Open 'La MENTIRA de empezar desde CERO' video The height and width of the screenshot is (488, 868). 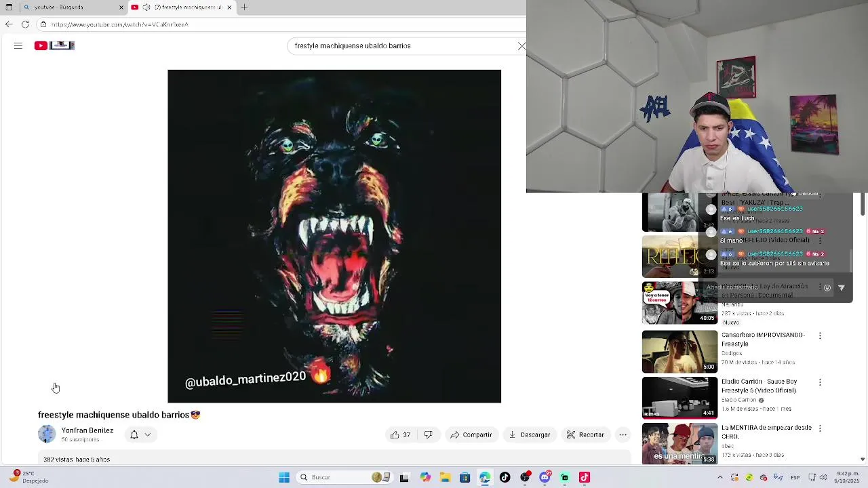[x=766, y=432]
